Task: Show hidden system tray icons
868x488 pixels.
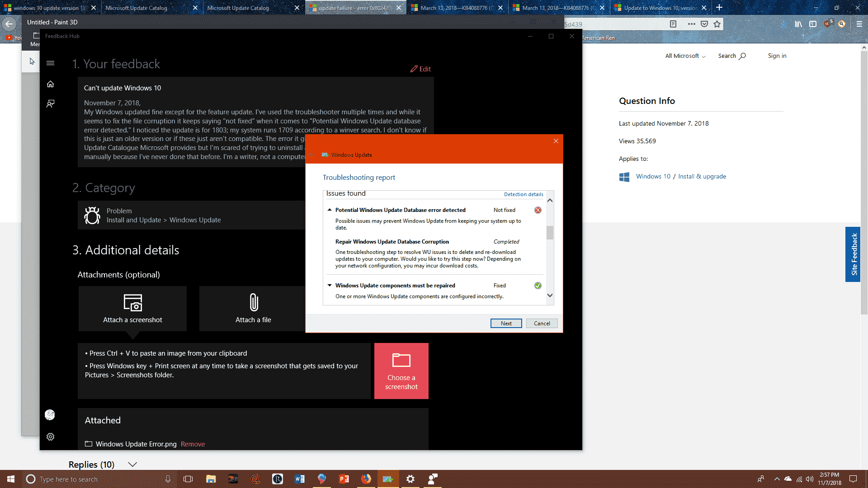Action: [777, 479]
